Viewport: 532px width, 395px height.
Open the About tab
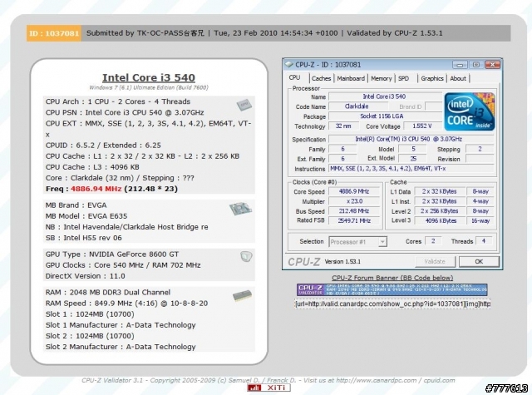458,78
